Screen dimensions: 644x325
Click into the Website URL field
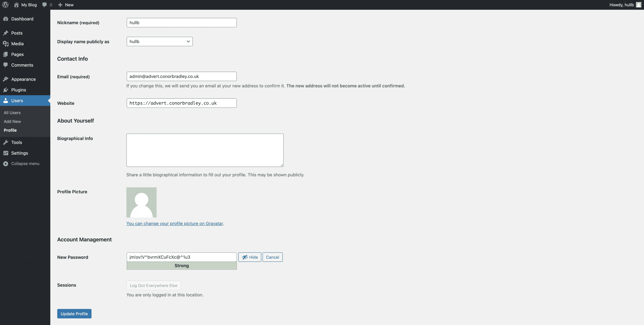pos(182,103)
